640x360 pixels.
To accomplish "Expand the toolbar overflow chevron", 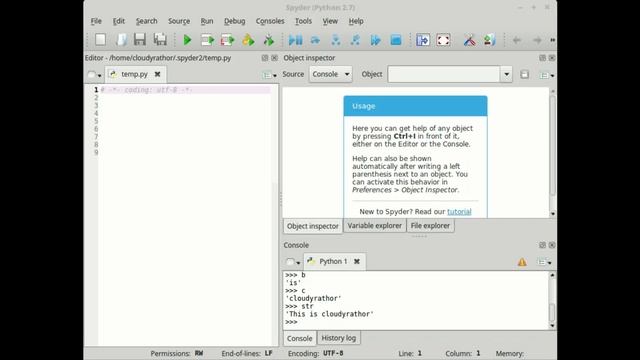I will point(553,40).
